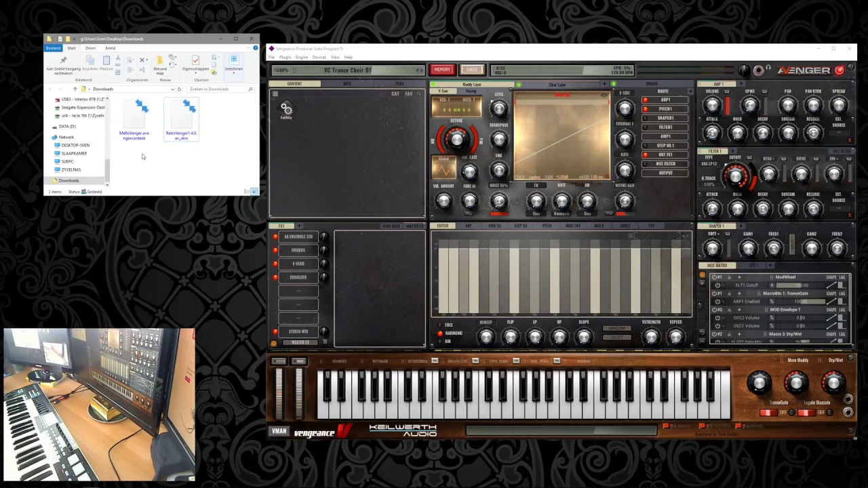Select the HARMONIC radio option
Screen dimensions: 868x488
[439, 333]
